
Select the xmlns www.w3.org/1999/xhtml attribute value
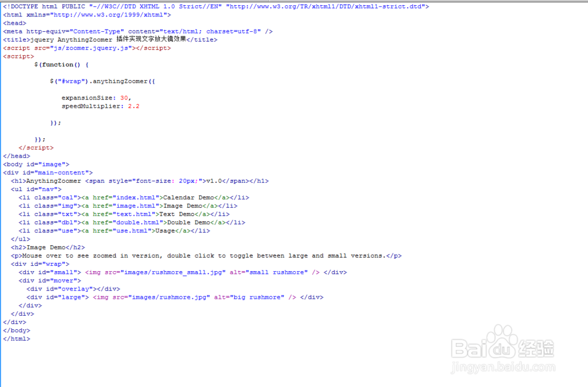tap(111, 14)
